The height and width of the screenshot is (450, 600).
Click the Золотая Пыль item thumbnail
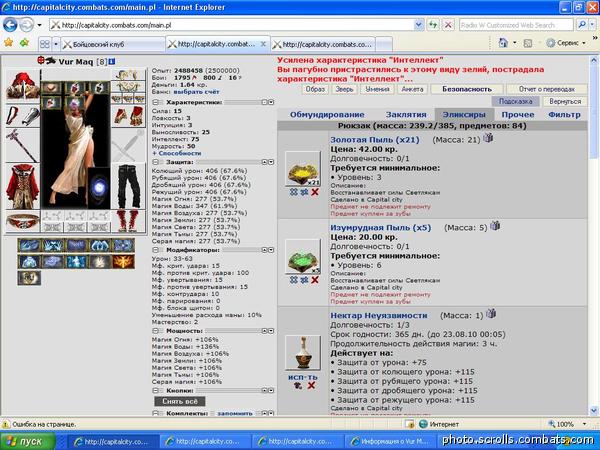pyautogui.click(x=303, y=169)
